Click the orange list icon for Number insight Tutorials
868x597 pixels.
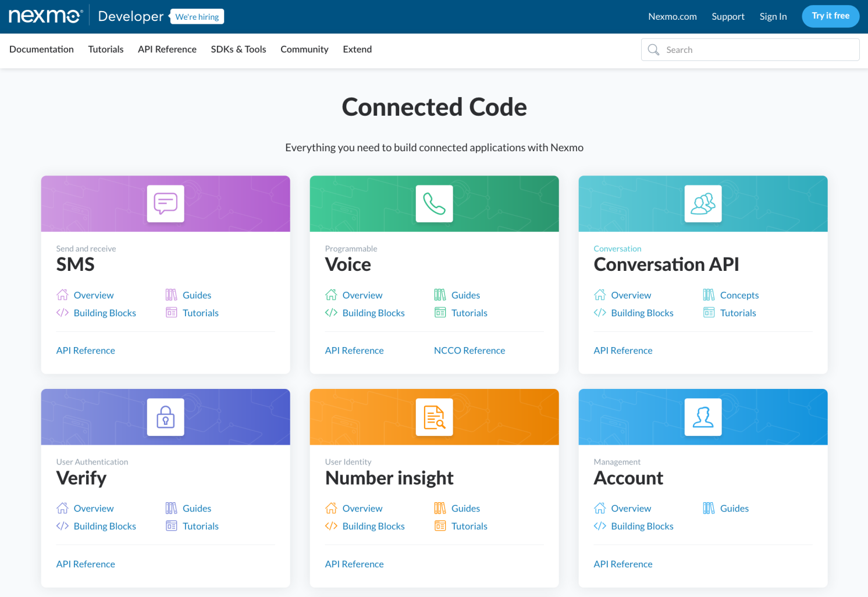(440, 526)
